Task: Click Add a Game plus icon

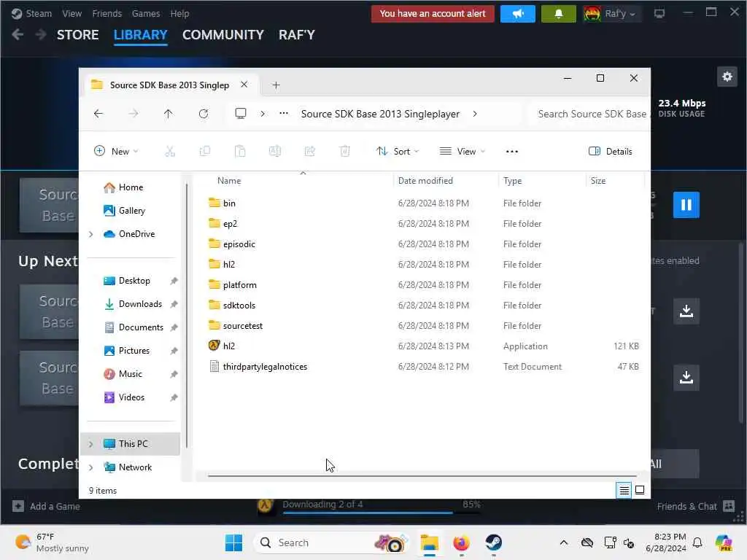Action: click(x=18, y=506)
